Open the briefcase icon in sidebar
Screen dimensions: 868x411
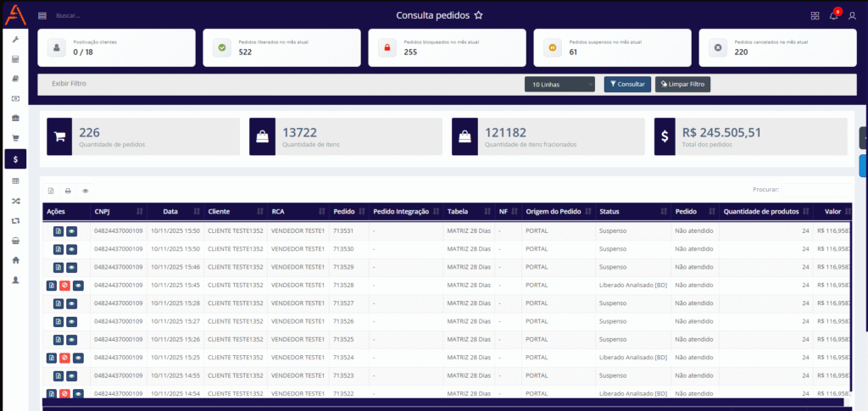click(x=15, y=118)
